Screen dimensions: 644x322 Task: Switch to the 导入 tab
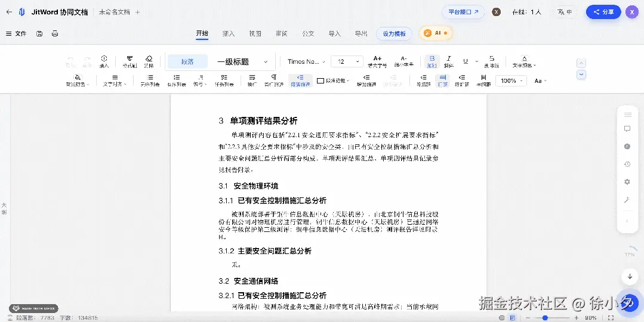pos(335,33)
